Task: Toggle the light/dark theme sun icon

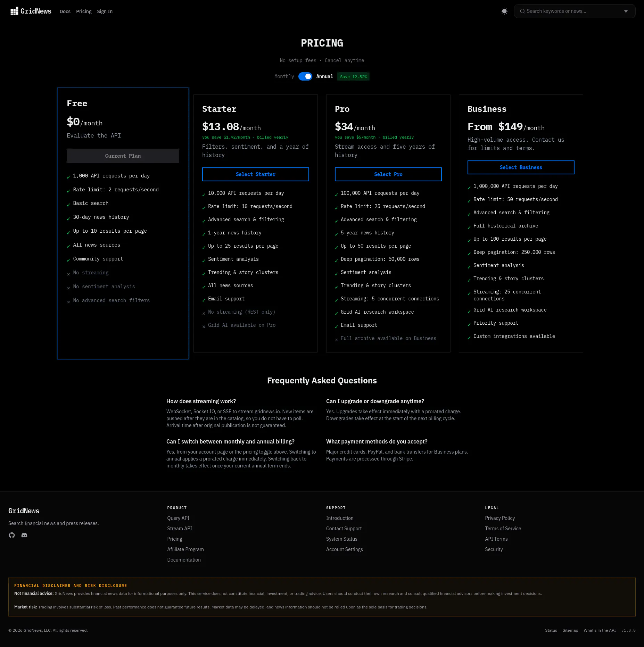Action: coord(504,11)
